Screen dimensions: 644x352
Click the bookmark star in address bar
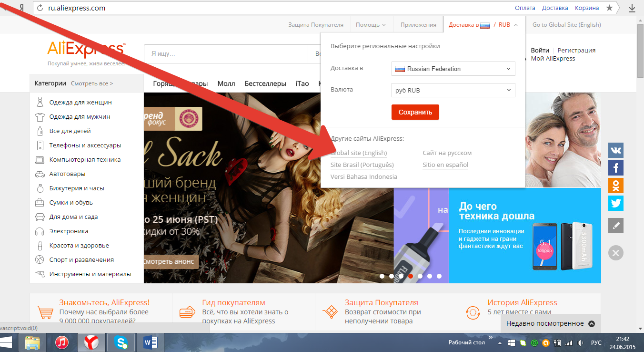609,8
